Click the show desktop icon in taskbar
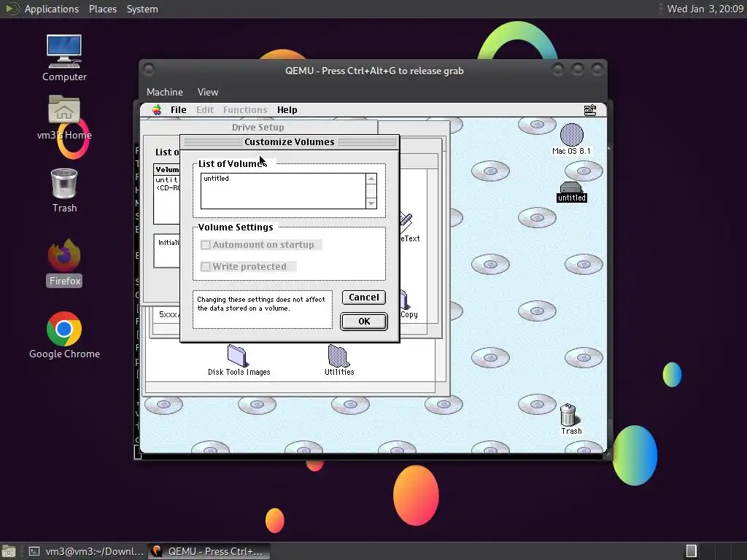 pyautogui.click(x=9, y=551)
